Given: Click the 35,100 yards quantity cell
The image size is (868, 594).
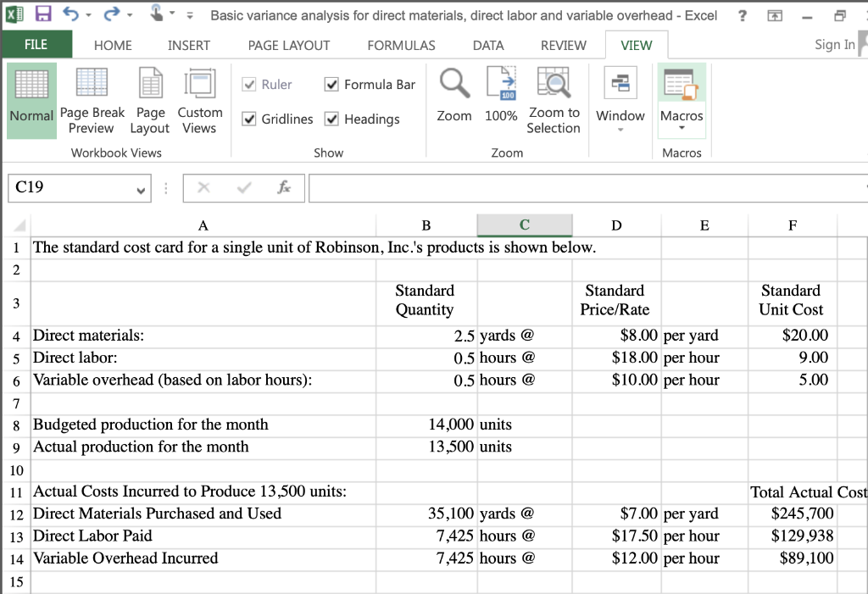Looking at the screenshot, I should point(426,515).
